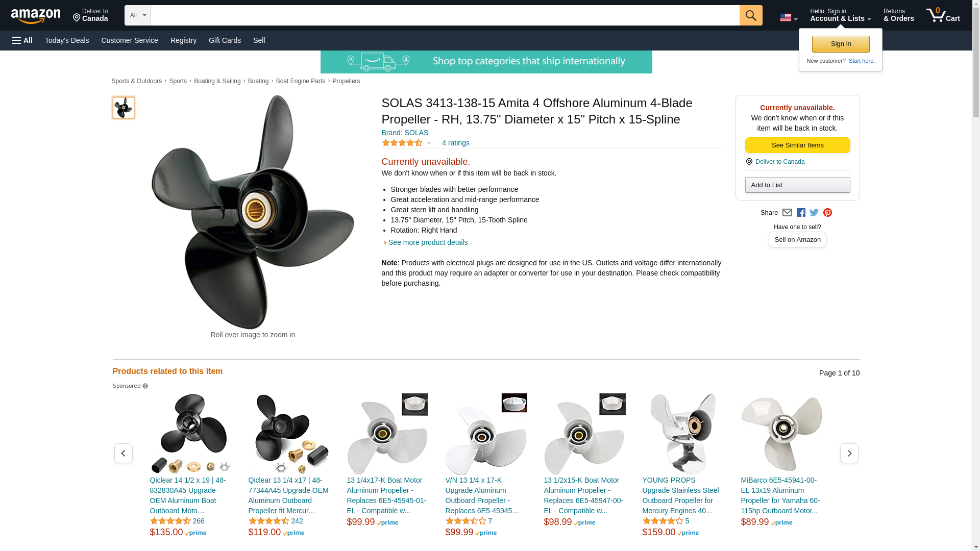Click the See Similar Items button
The image size is (980, 551).
[x=797, y=145]
